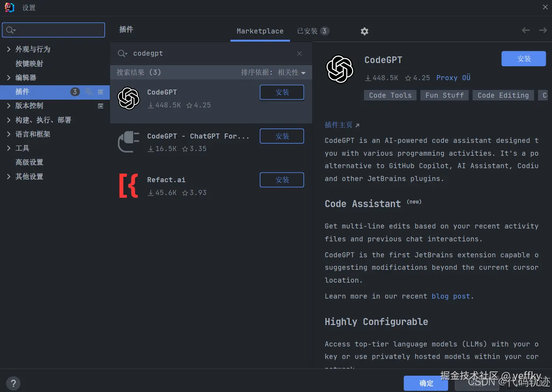This screenshot has width=552, height=392.
Task: Click the translate icon on 插件 row
Action: [89, 91]
